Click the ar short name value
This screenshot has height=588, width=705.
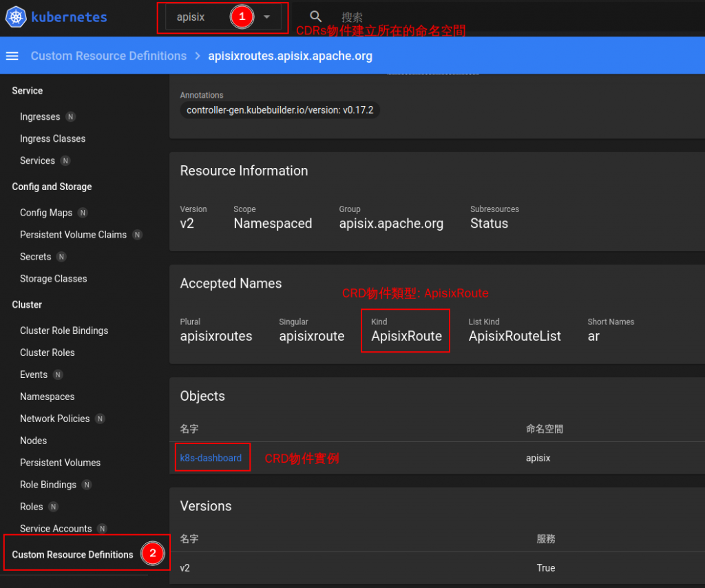click(593, 336)
